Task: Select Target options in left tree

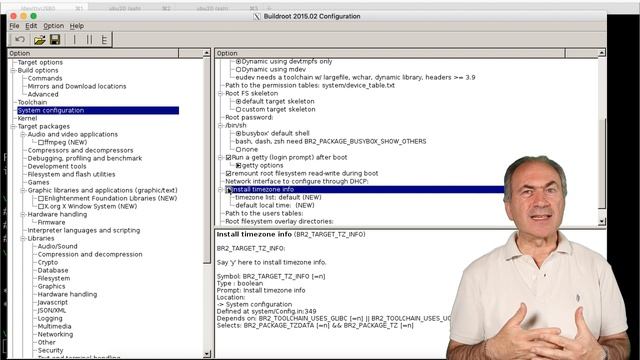Action: point(40,62)
